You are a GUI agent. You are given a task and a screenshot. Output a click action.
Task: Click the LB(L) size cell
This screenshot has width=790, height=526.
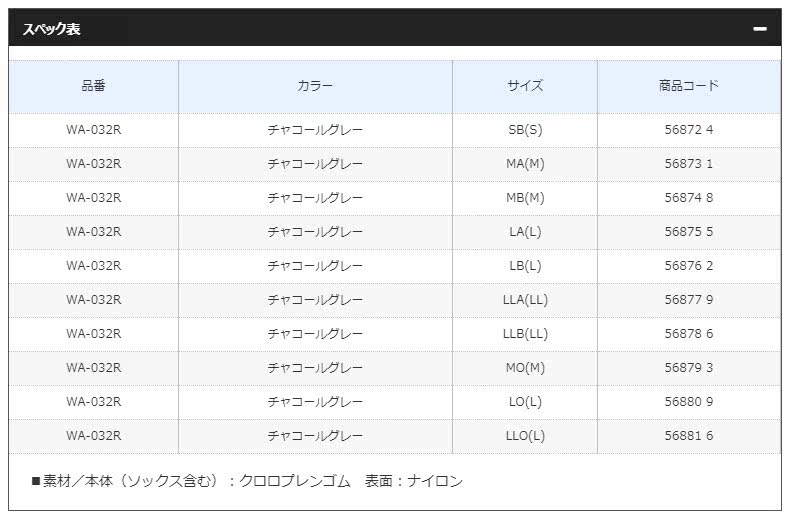[x=525, y=266]
